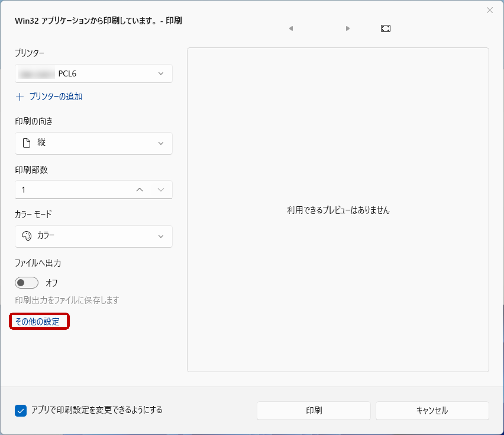Click the 印刷の向き label
The image size is (504, 435).
34,121
